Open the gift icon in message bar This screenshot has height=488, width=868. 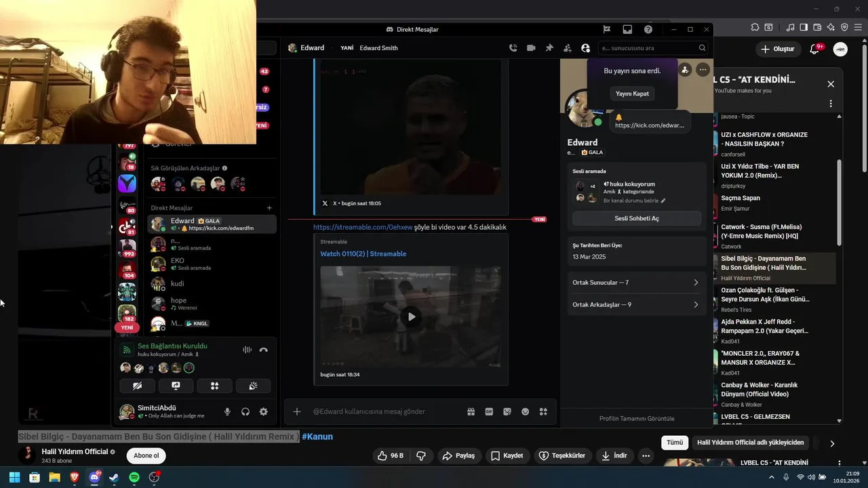pos(471,411)
